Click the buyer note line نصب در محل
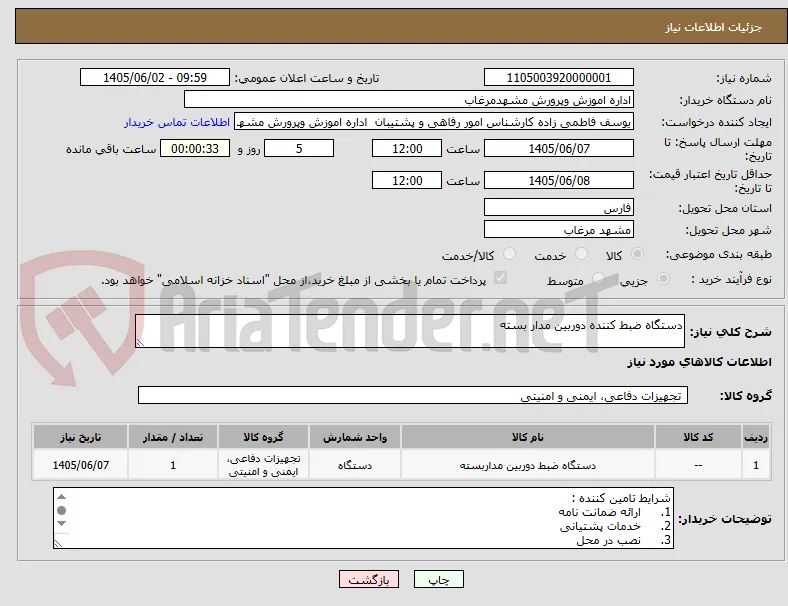Image resolution: width=788 pixels, height=606 pixels. tap(608, 540)
